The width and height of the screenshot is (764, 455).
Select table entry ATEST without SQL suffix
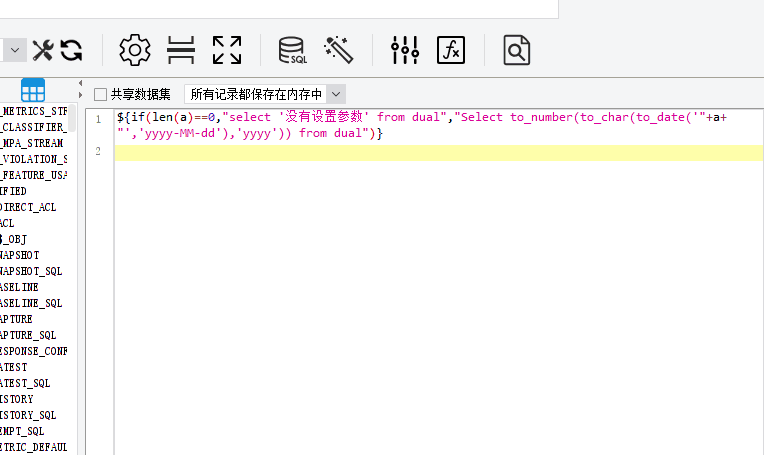(x=14, y=367)
